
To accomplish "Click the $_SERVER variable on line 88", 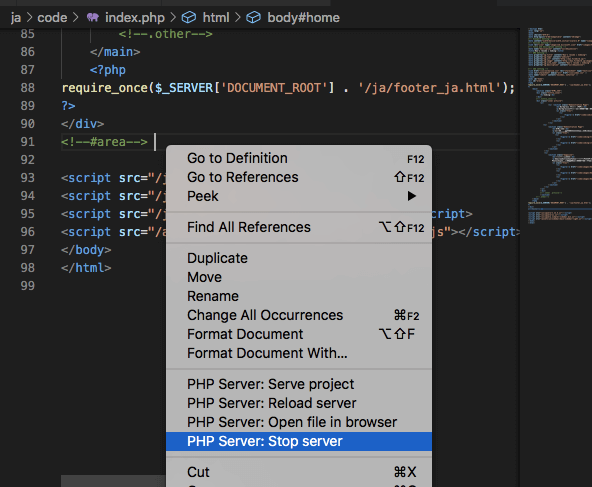I will click(x=184, y=88).
